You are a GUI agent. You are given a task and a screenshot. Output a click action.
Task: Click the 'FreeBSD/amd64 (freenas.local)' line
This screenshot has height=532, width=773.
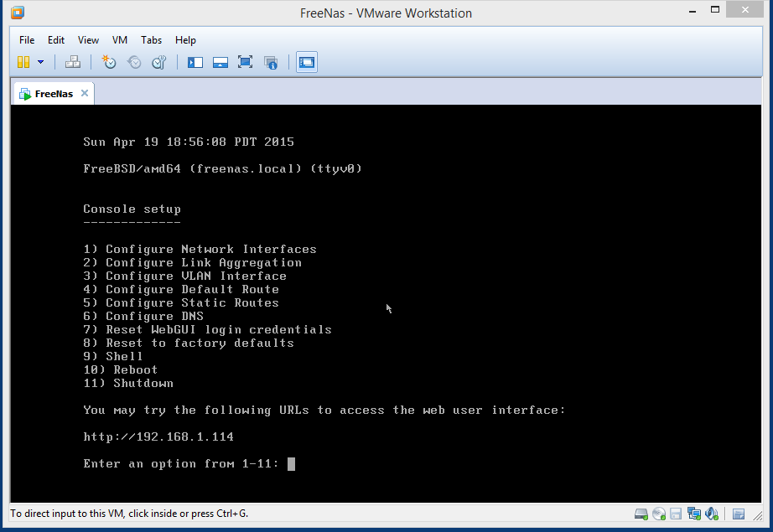pyautogui.click(x=222, y=169)
